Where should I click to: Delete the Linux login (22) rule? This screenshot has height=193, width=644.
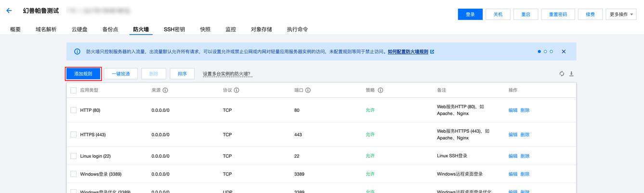(525, 156)
